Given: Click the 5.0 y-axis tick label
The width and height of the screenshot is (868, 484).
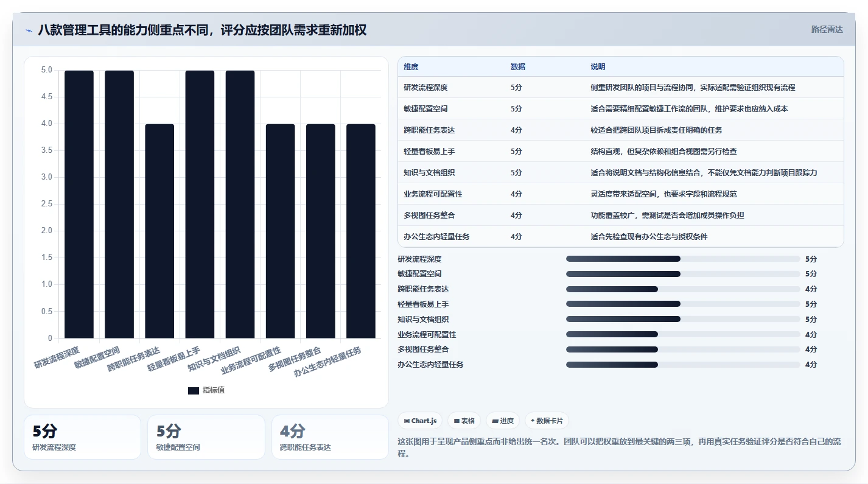Looking at the screenshot, I should 47,70.
